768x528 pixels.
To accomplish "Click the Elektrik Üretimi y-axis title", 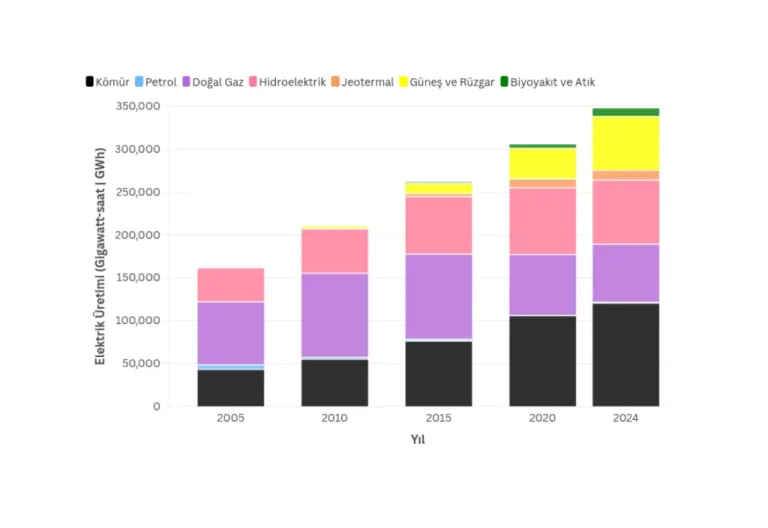I will point(100,256).
